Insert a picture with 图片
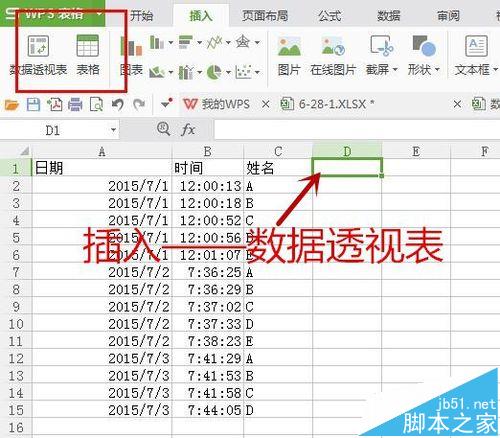The height and width of the screenshot is (438, 500). [x=289, y=56]
